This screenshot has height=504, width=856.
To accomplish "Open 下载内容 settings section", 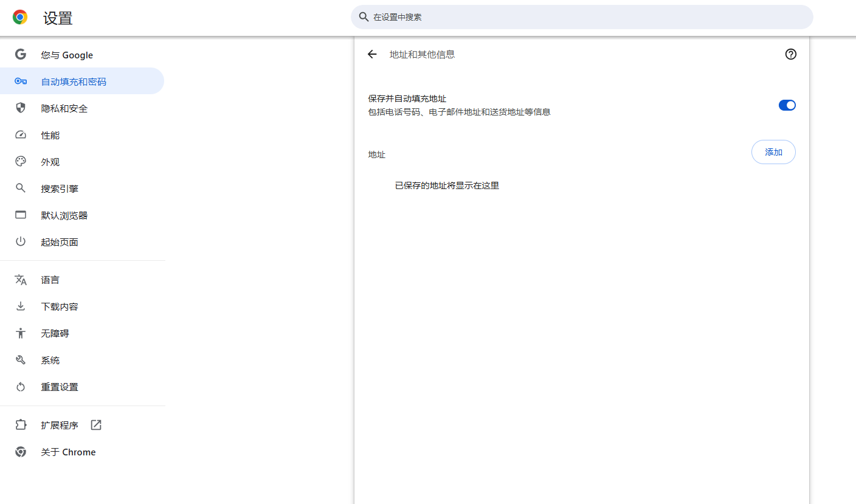I will click(x=82, y=306).
